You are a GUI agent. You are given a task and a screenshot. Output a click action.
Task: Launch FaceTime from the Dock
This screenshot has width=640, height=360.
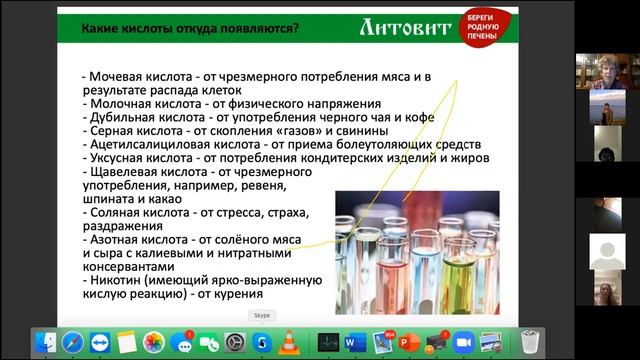[x=208, y=342]
